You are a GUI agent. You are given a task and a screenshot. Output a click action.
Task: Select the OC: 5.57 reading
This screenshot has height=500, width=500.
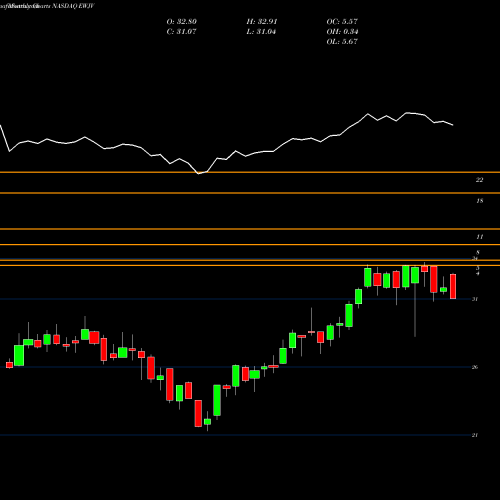point(342,22)
